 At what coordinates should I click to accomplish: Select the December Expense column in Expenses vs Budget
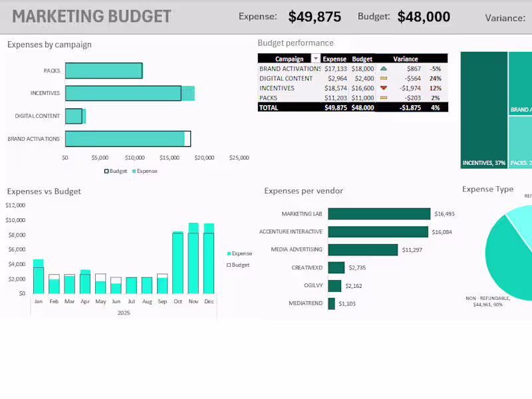[x=209, y=266]
